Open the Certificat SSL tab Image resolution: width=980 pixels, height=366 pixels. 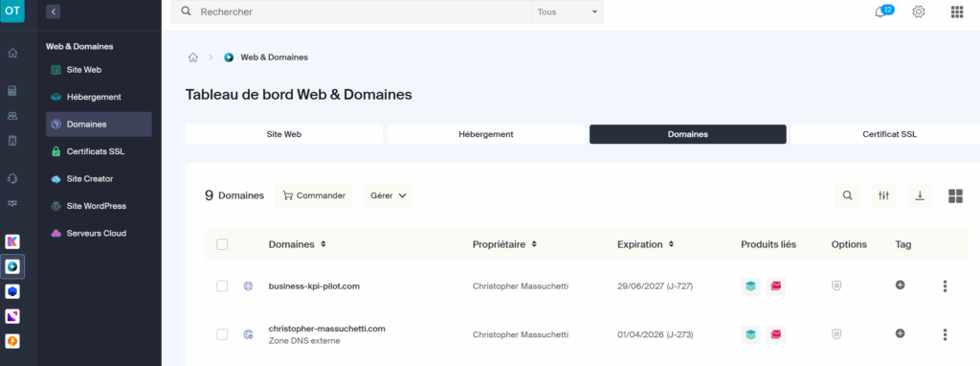[x=889, y=134]
